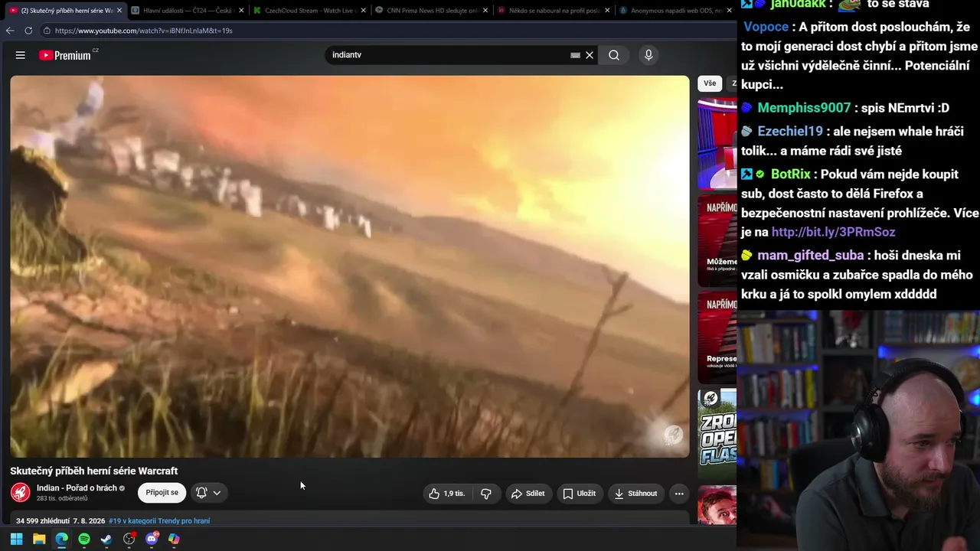This screenshot has height=551, width=980.
Task: Open the on-screen keyboard in search box
Action: [x=575, y=55]
